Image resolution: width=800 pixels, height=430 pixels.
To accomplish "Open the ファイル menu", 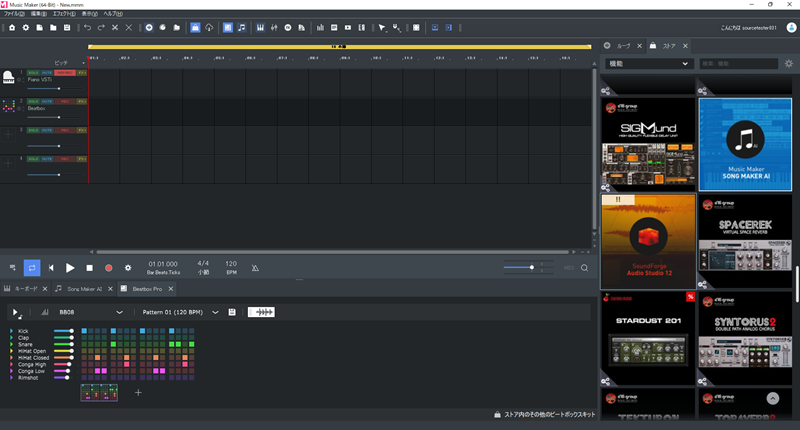I will pos(14,14).
